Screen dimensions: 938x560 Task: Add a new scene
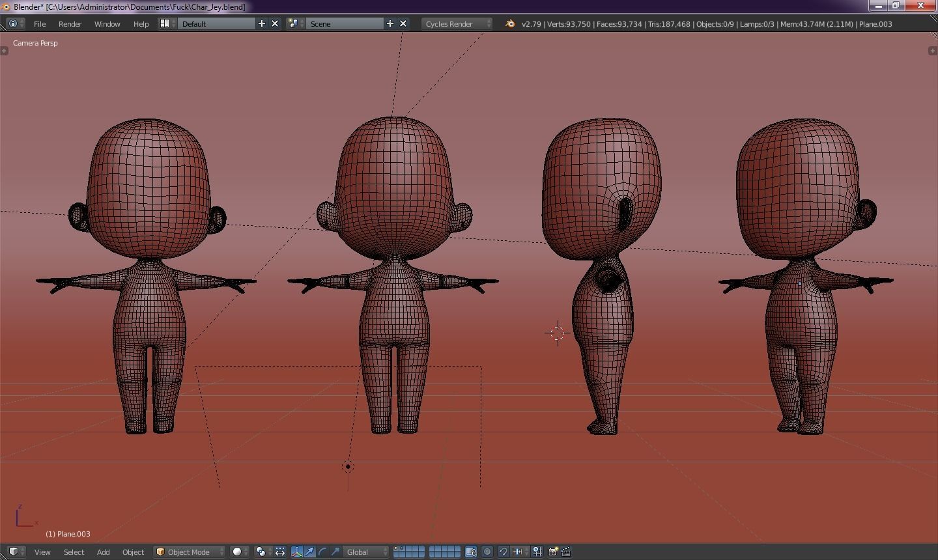(390, 23)
